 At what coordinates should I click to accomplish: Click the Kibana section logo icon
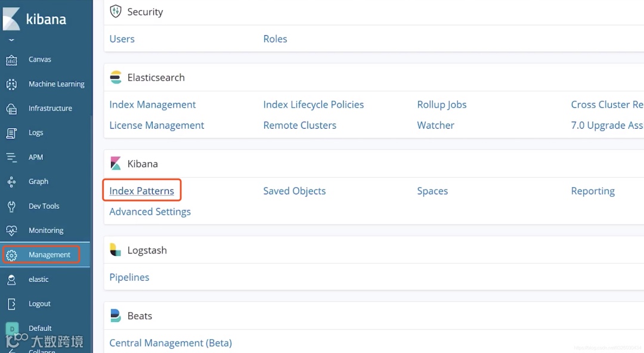click(x=116, y=163)
